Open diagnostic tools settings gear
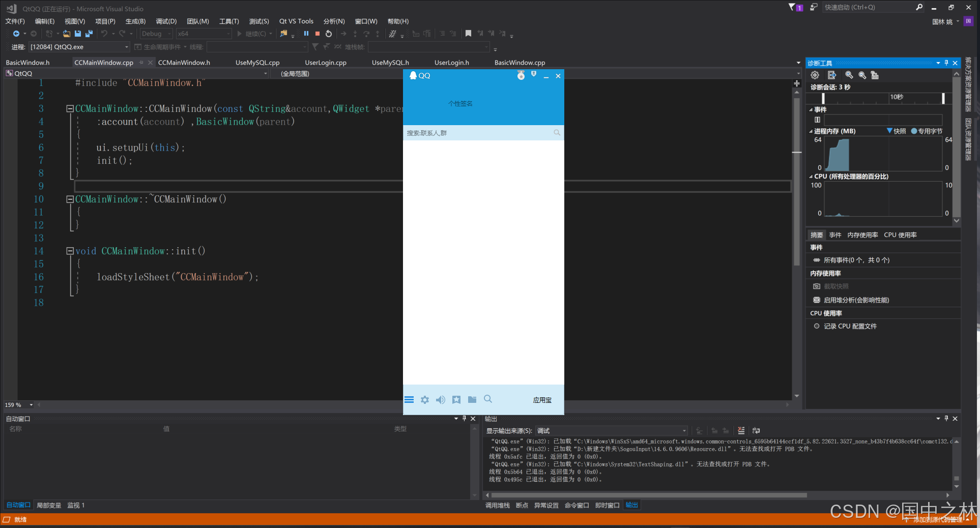 (x=815, y=75)
